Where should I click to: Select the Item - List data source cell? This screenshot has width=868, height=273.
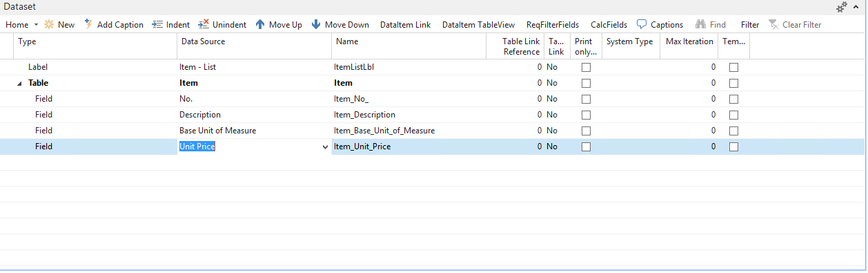point(255,67)
